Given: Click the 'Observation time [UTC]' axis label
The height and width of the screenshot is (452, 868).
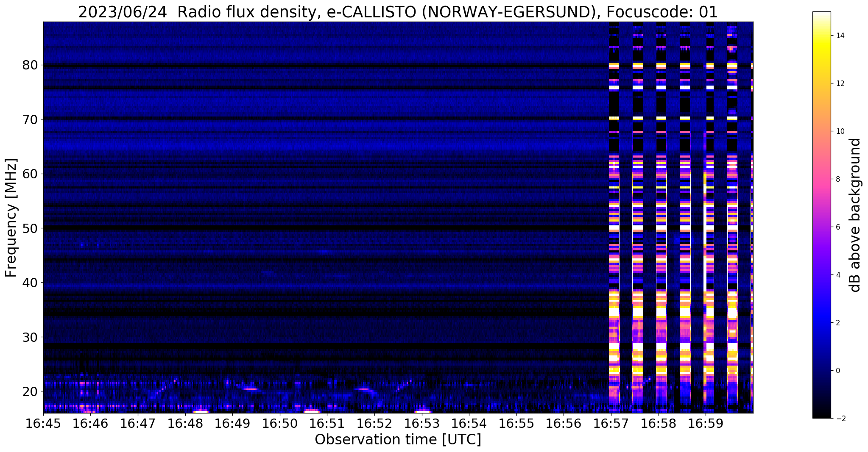Looking at the screenshot, I should pos(398,440).
